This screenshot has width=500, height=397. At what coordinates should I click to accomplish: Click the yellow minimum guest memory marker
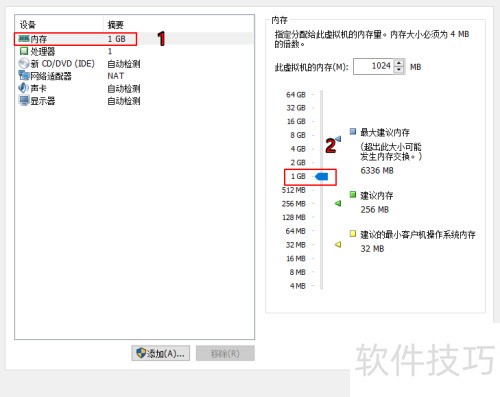coord(338,244)
